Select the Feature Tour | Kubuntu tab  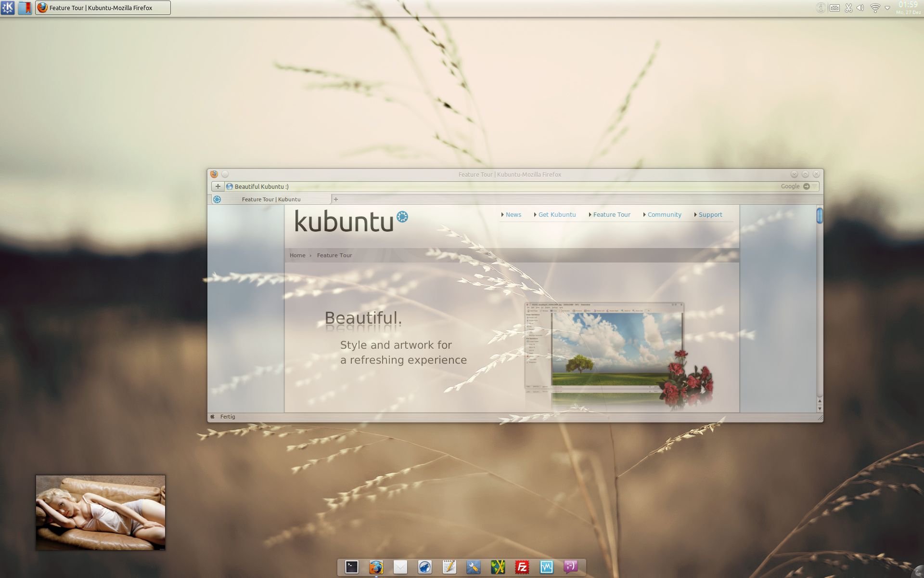click(271, 199)
